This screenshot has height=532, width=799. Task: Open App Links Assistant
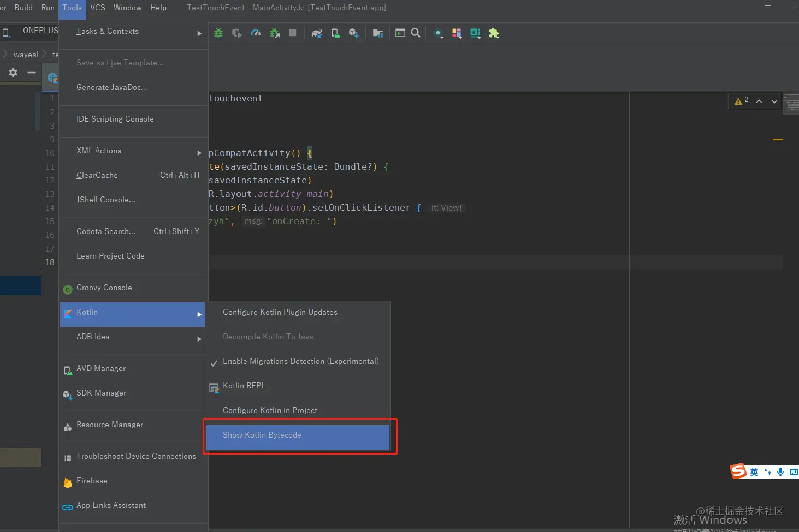(134, 506)
